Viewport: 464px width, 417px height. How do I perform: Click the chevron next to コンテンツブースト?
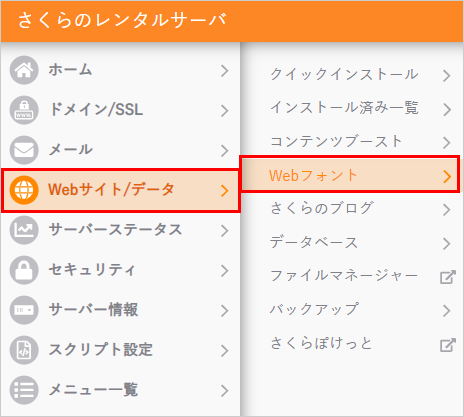click(x=447, y=143)
